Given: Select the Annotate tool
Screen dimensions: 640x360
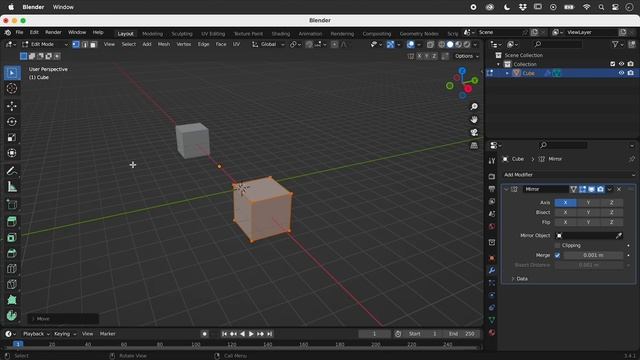Looking at the screenshot, I should [x=12, y=171].
